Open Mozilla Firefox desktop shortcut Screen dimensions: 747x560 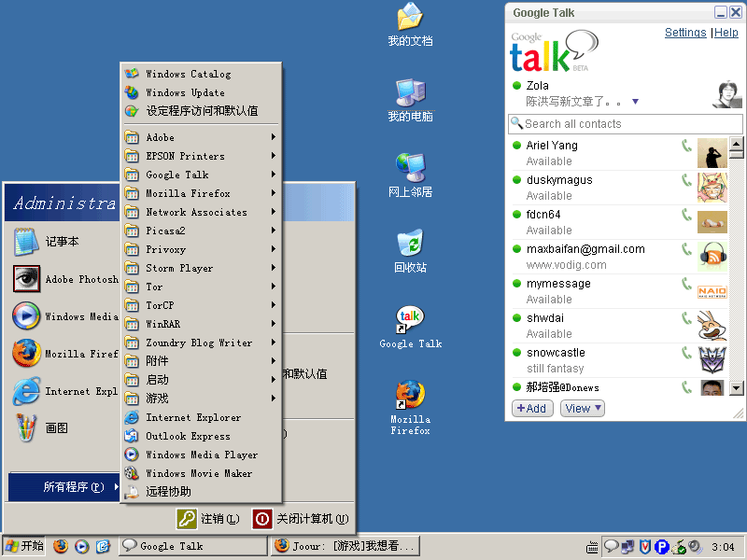point(410,408)
